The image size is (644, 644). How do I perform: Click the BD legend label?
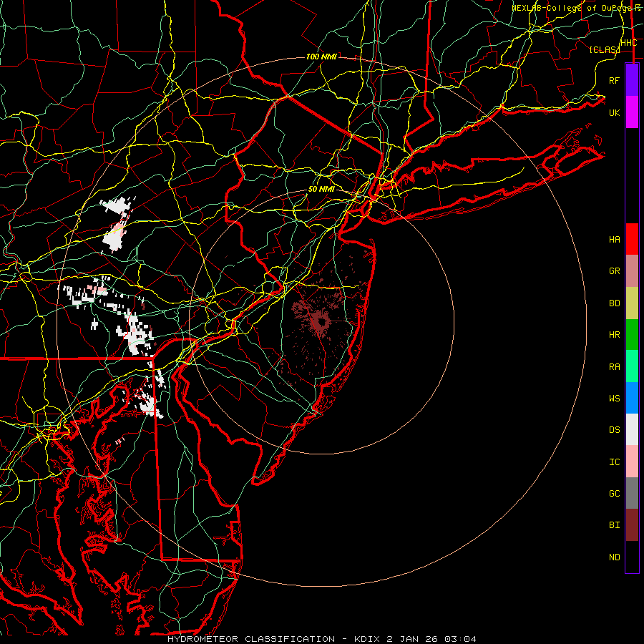click(x=615, y=303)
